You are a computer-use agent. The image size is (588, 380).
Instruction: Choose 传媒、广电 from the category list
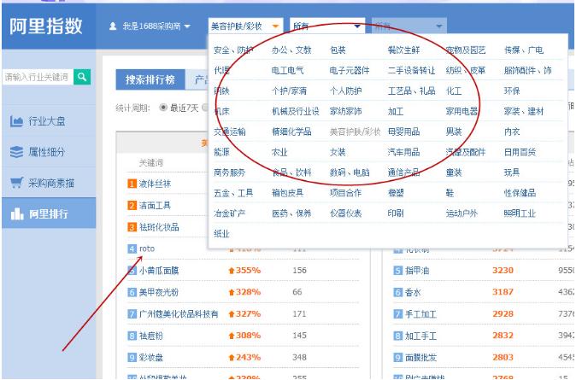coord(524,50)
